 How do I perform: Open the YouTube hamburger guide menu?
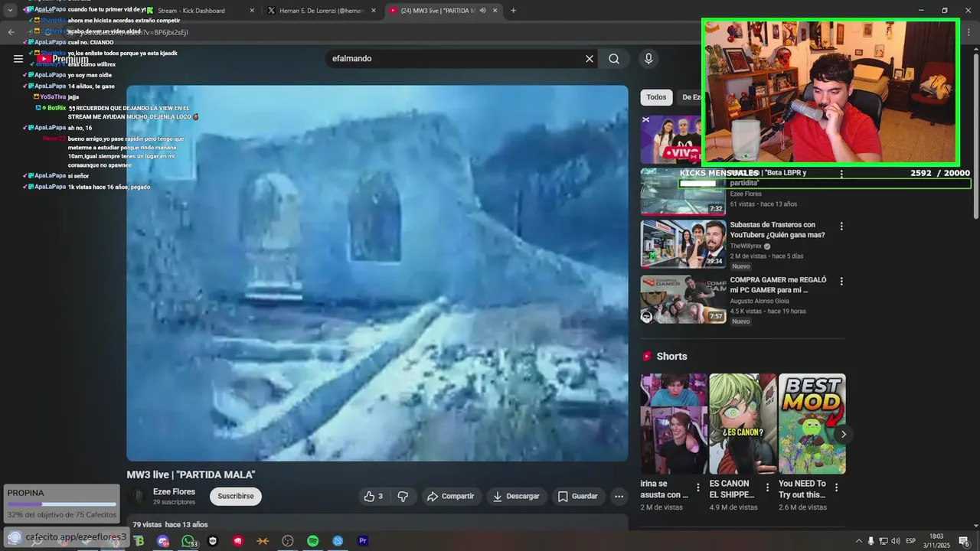(18, 59)
